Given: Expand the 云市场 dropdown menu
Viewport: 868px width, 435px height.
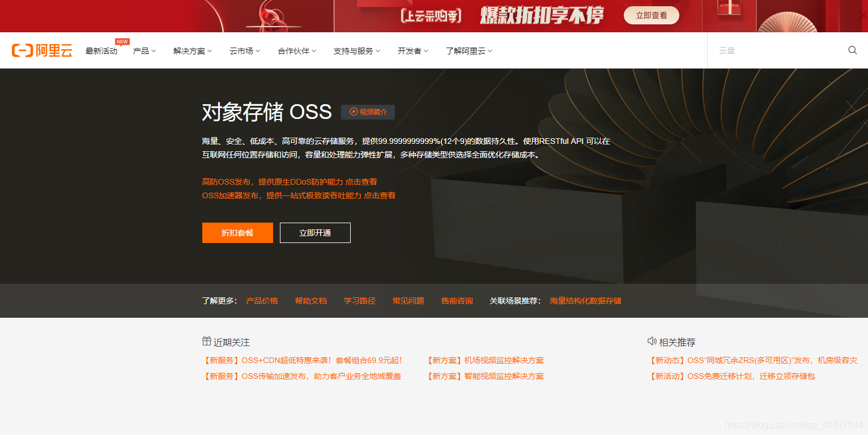Looking at the screenshot, I should (x=245, y=51).
